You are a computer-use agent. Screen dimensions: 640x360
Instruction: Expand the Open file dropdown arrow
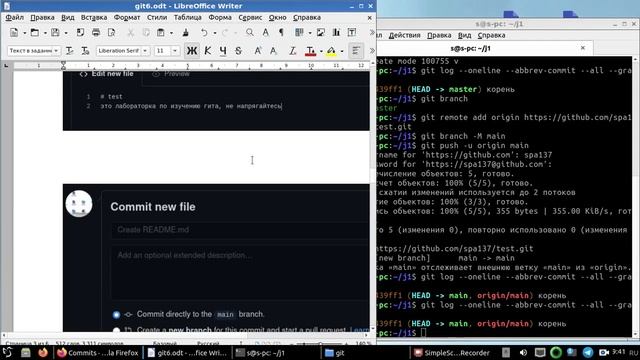(45, 33)
